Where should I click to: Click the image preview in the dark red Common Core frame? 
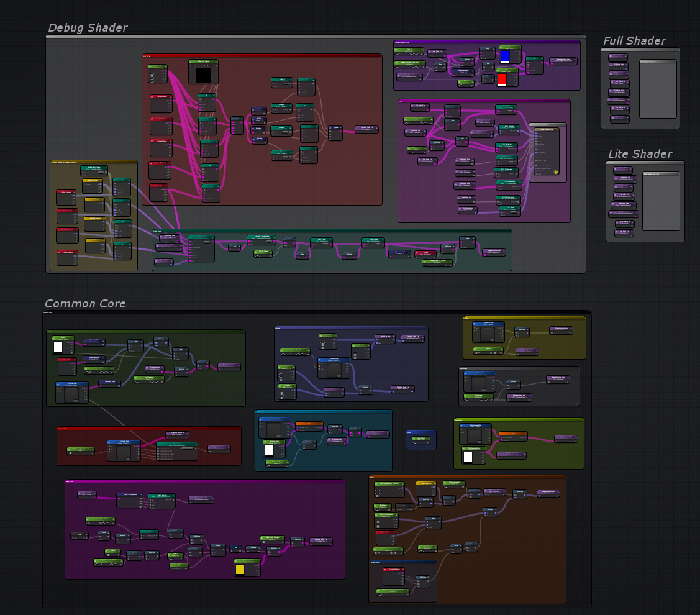point(124,453)
